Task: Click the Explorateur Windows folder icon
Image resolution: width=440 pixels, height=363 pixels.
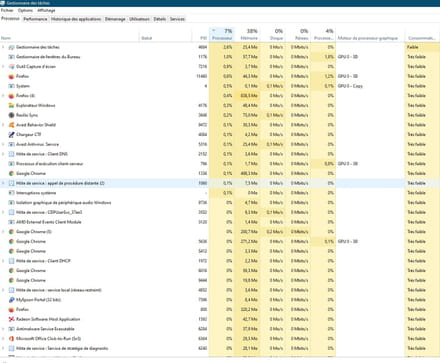Action: point(11,105)
